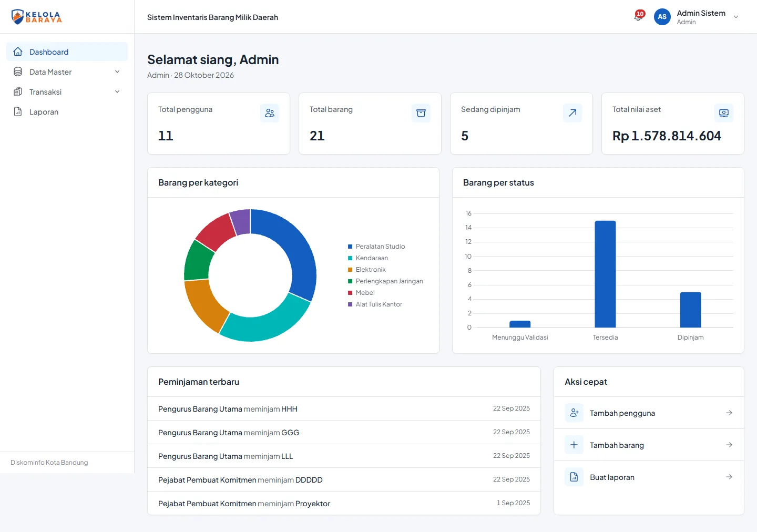Open the Dashboard menu item
Screen dimensions: 757x532
pos(67,52)
